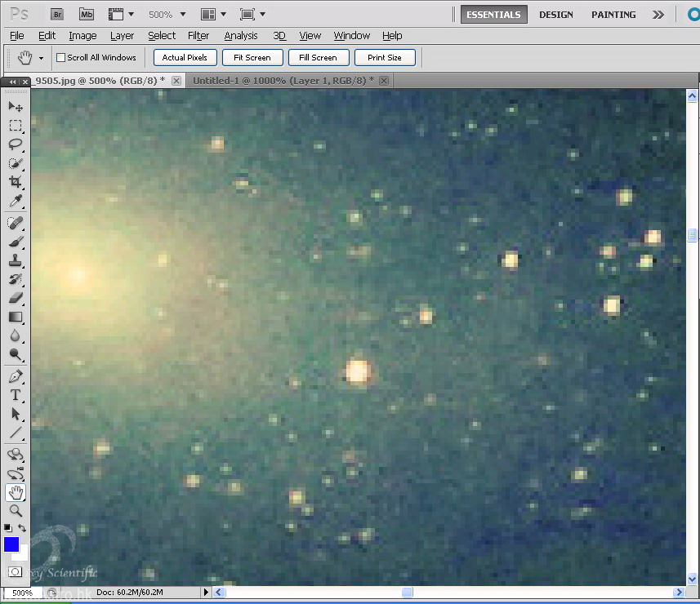Screen dimensions: 700x604
Task: Launch Adobe Bridge from the Br icon
Action: click(x=57, y=14)
